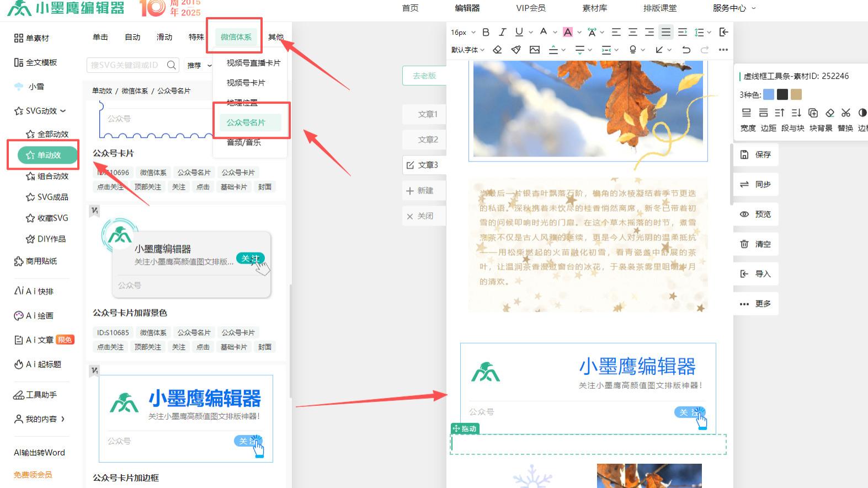Create new article with 新建 button
This screenshot has height=488, width=868.
click(x=424, y=190)
